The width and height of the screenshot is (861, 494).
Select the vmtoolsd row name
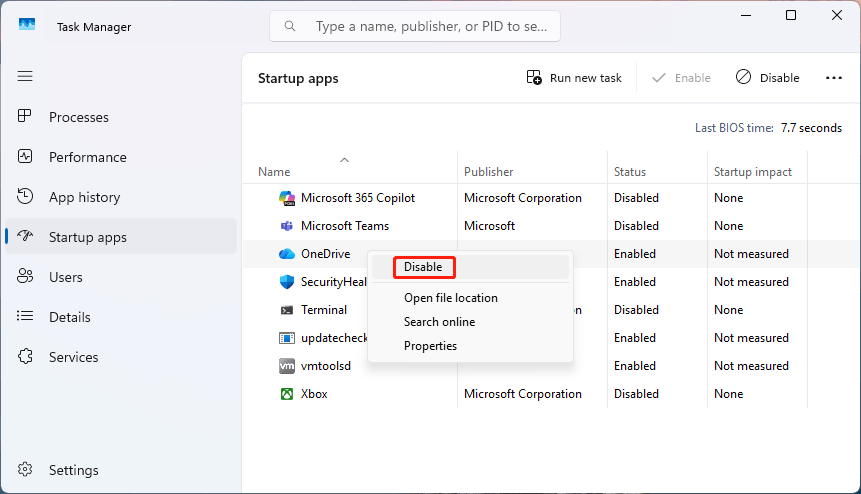326,366
